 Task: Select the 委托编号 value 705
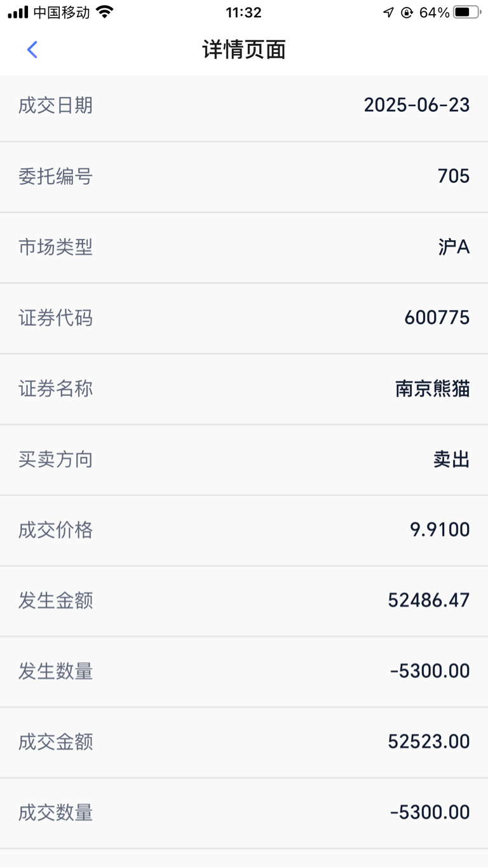click(454, 176)
